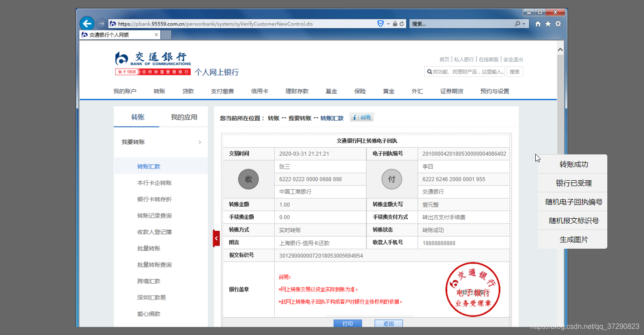Viewport: 644px width, 335px height.
Task: Click the 打印 print button
Action: 348,323
